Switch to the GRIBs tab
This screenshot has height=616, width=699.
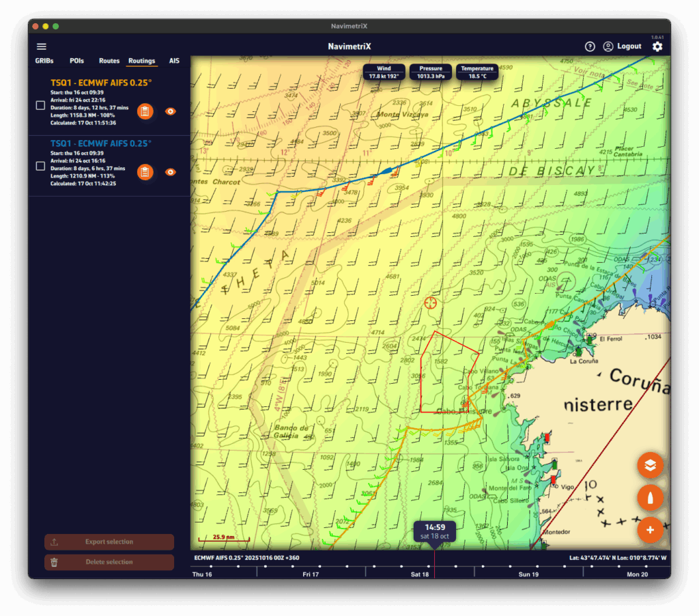pyautogui.click(x=44, y=61)
